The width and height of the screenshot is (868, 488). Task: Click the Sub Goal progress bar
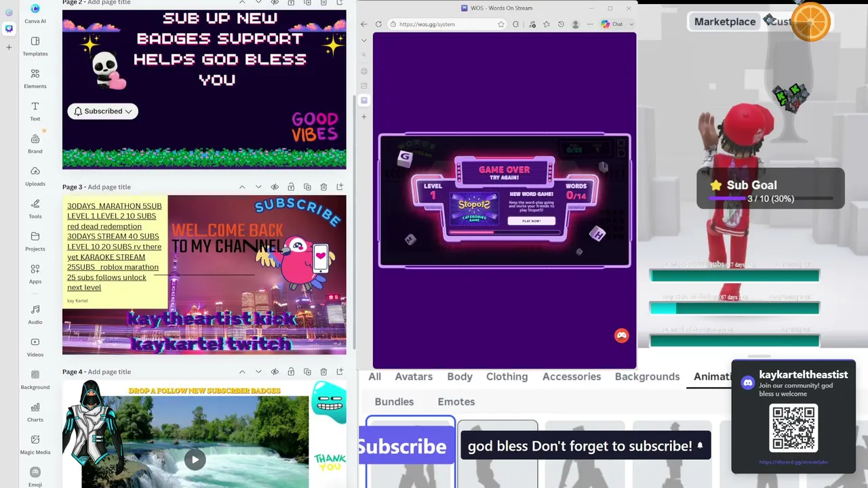click(x=770, y=199)
